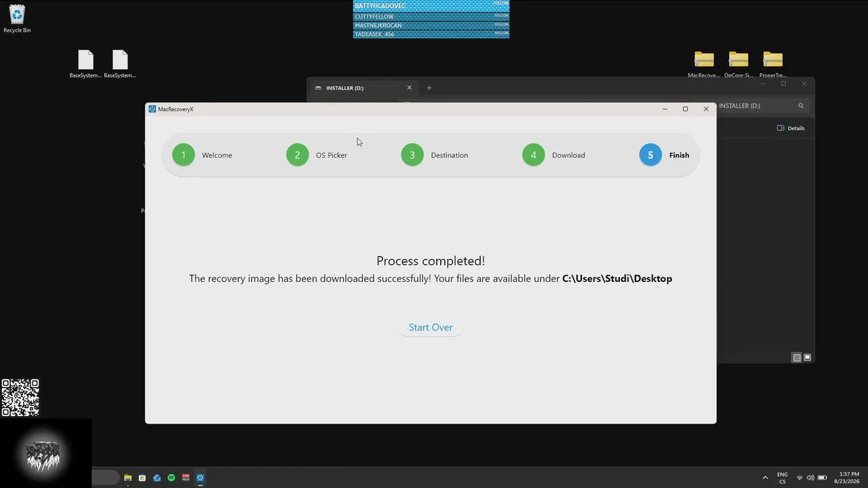Click the MacRecoveryX taskbar icon
This screenshot has height=488, width=868.
coord(200,478)
